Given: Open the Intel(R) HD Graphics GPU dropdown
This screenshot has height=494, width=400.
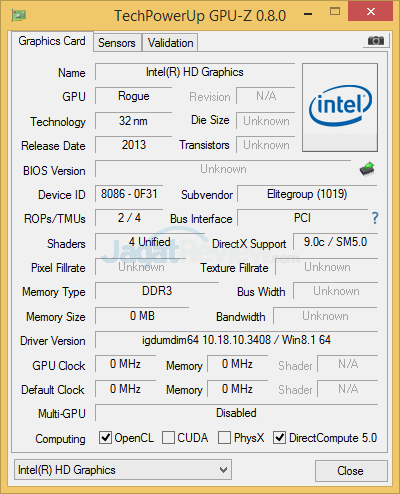Looking at the screenshot, I should pyautogui.click(x=123, y=470).
